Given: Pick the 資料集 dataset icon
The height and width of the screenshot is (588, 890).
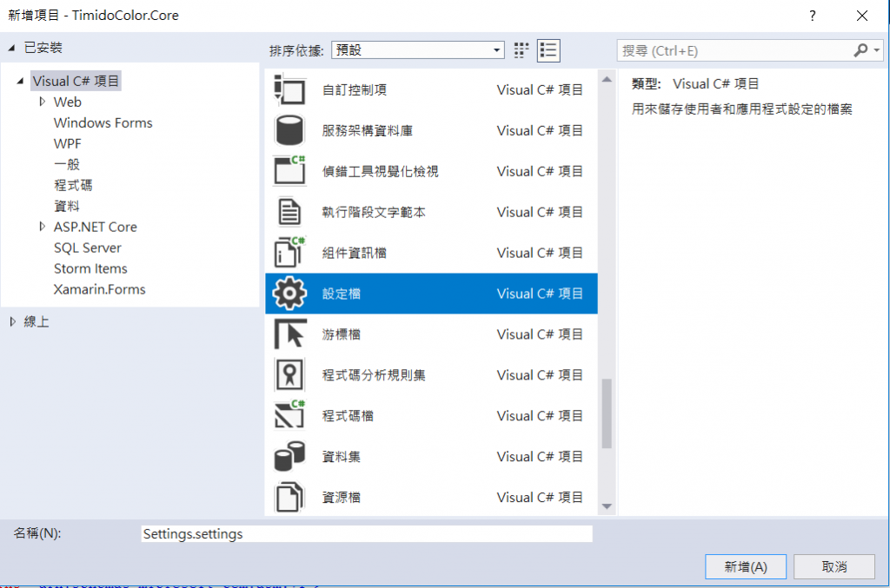Looking at the screenshot, I should coord(290,456).
